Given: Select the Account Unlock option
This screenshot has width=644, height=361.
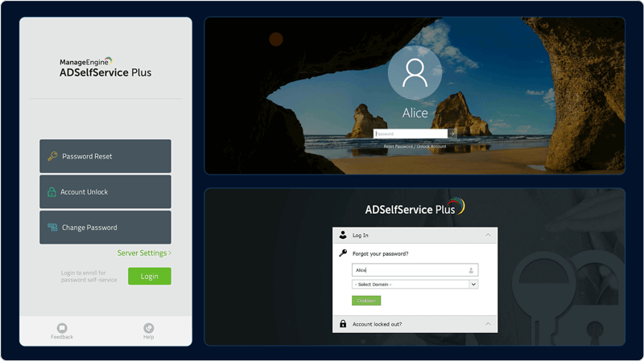Looking at the screenshot, I should tap(105, 192).
